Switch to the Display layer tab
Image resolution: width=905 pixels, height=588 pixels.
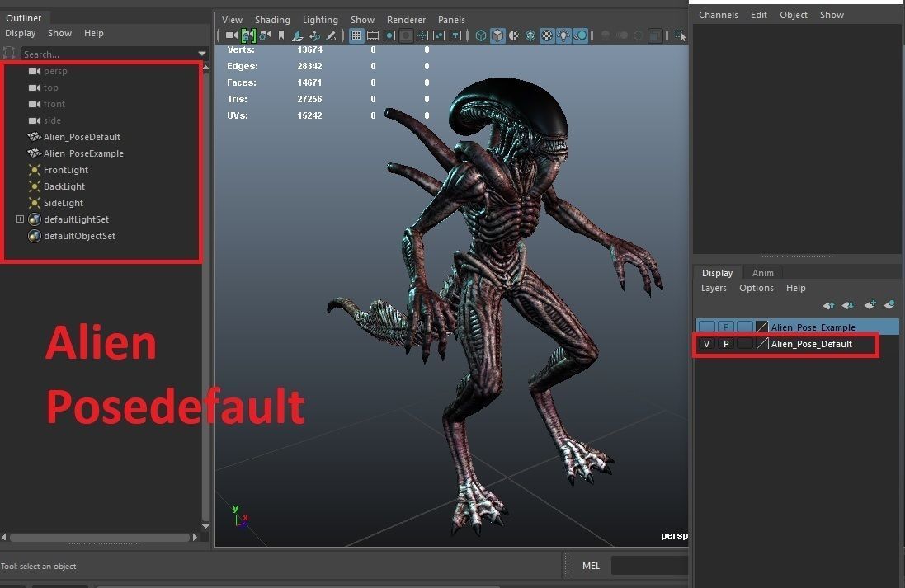717,273
